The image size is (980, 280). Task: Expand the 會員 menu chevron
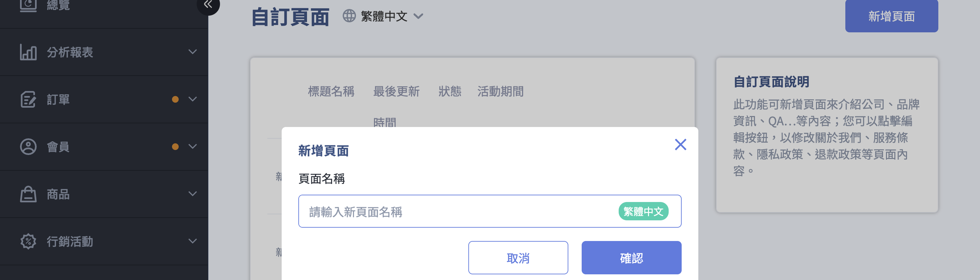pyautogui.click(x=193, y=146)
